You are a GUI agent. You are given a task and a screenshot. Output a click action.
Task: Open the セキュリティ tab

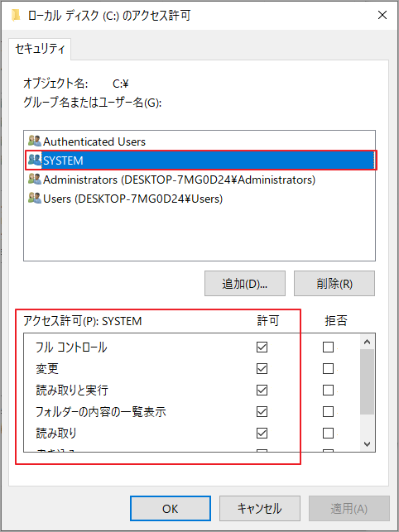[x=40, y=50]
